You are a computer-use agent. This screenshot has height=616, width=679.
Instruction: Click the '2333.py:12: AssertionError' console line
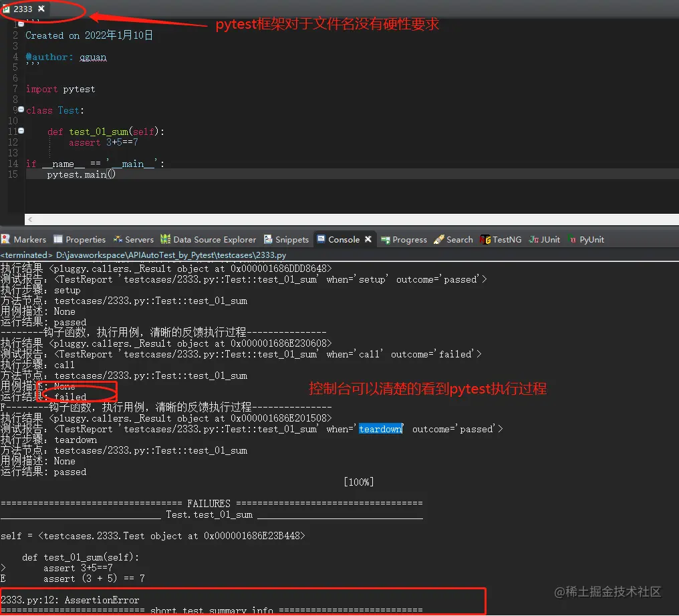[70, 600]
